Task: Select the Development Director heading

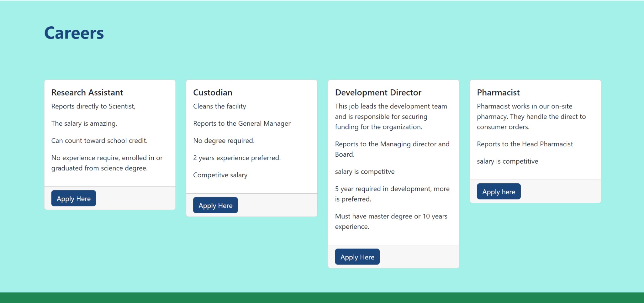Action: pyautogui.click(x=378, y=92)
